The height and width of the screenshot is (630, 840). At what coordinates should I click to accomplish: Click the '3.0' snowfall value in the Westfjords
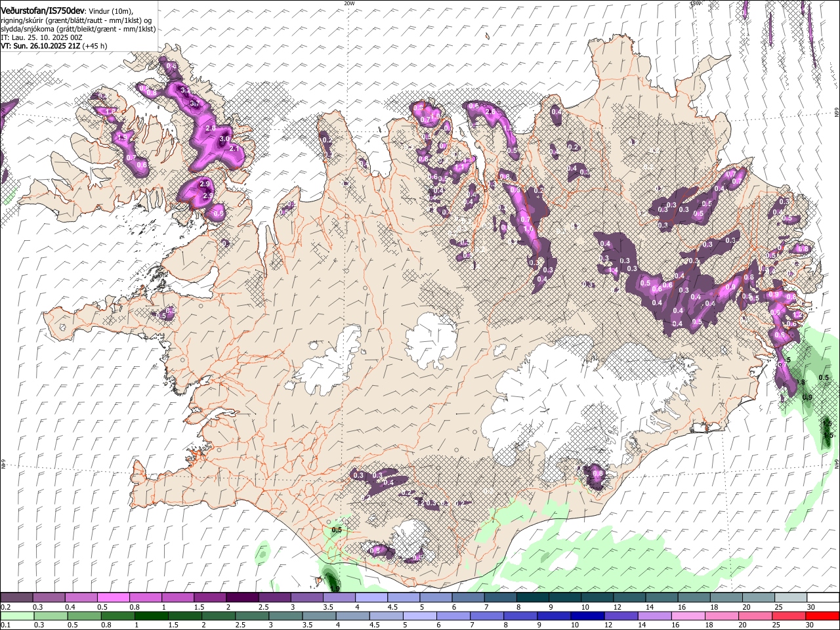[224, 139]
